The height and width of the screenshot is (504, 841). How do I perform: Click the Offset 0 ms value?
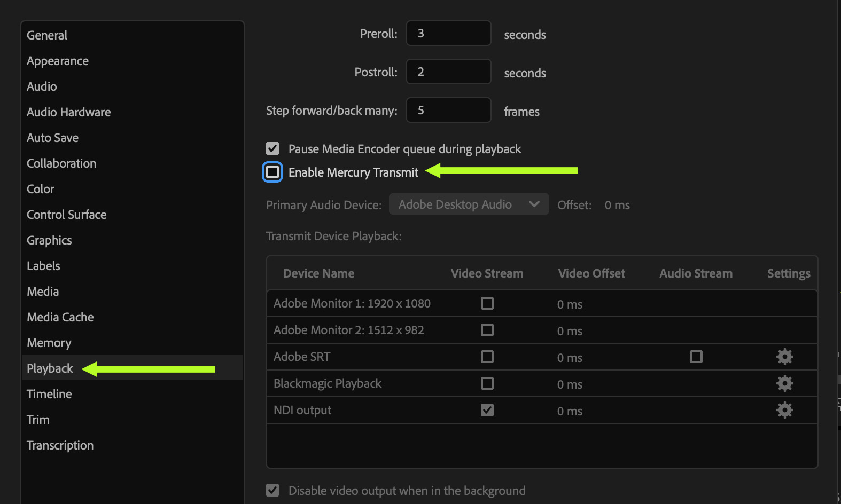pos(617,205)
